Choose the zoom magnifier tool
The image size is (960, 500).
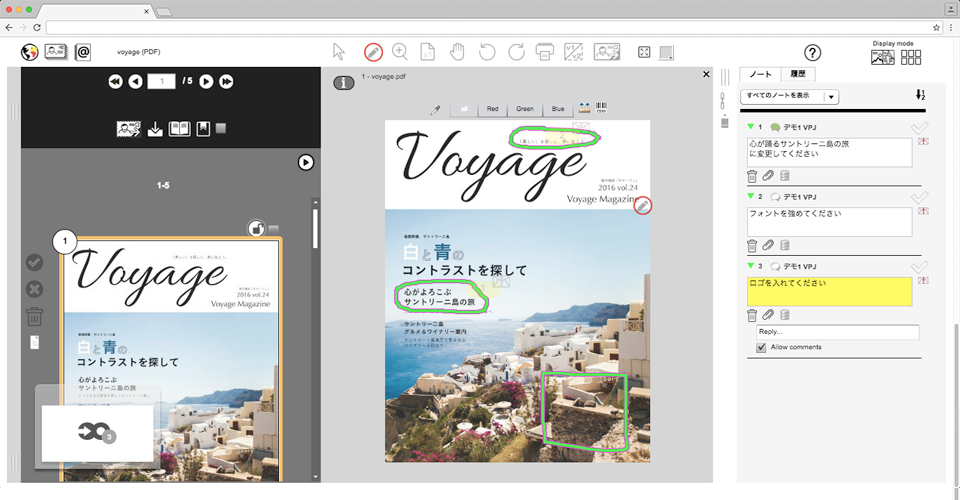point(400,52)
